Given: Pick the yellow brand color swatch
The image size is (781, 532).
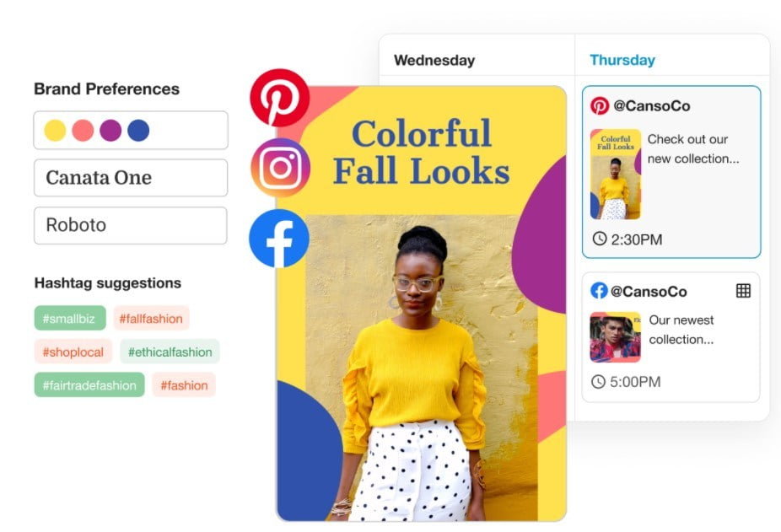Looking at the screenshot, I should (55, 131).
